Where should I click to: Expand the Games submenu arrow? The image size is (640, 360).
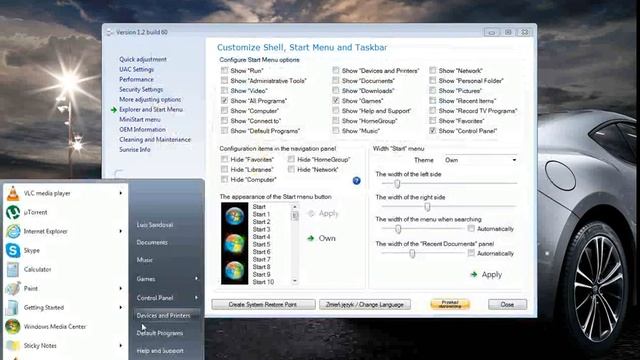click(x=197, y=279)
